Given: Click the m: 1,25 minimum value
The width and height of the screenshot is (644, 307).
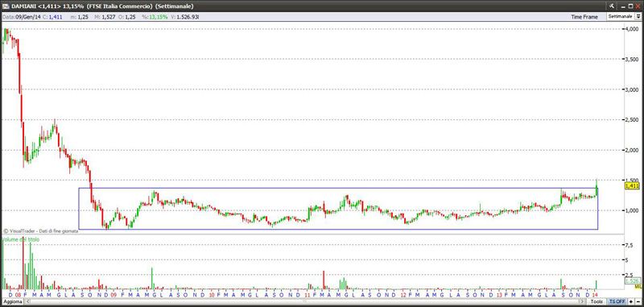Looking at the screenshot, I should coord(80,17).
